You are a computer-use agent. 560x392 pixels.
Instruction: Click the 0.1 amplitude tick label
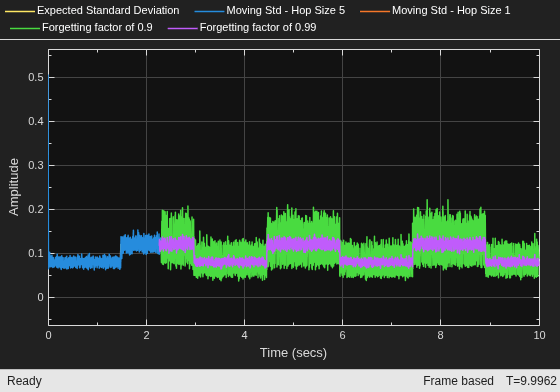click(36, 253)
